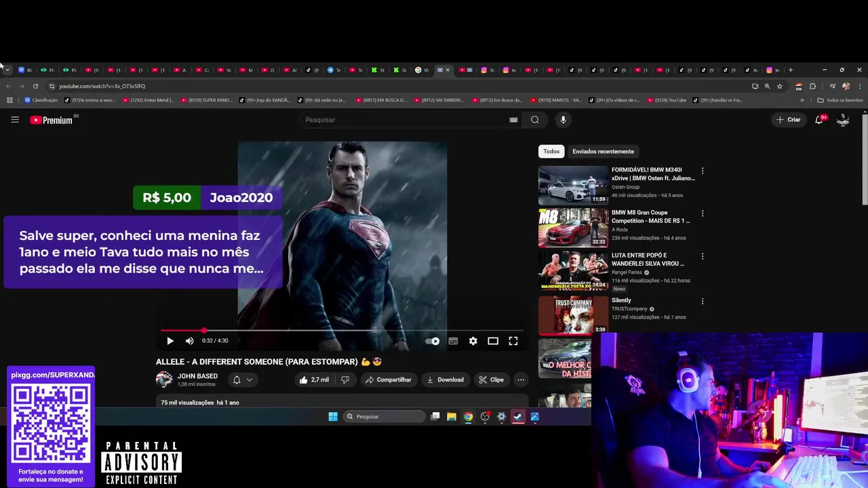Open the tab search dropdown arrow
This screenshot has width=868, height=488.
tap(7, 70)
